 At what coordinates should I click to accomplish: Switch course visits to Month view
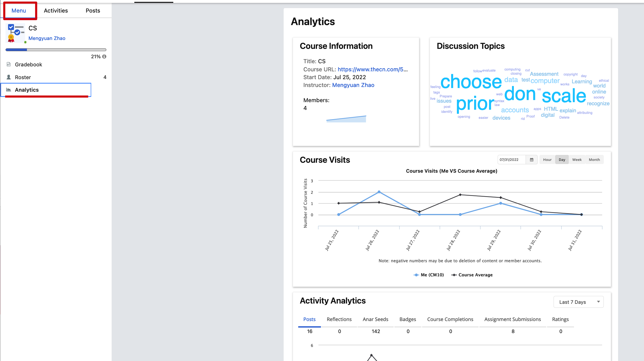click(x=594, y=160)
